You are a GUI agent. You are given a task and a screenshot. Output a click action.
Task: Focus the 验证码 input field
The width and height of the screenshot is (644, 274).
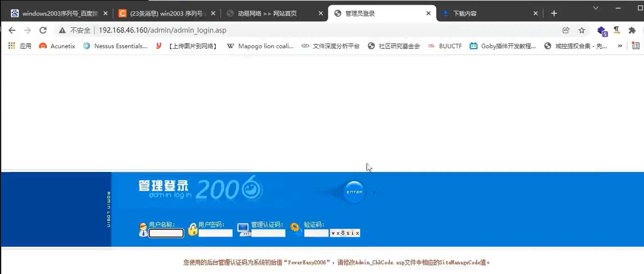(x=316, y=233)
